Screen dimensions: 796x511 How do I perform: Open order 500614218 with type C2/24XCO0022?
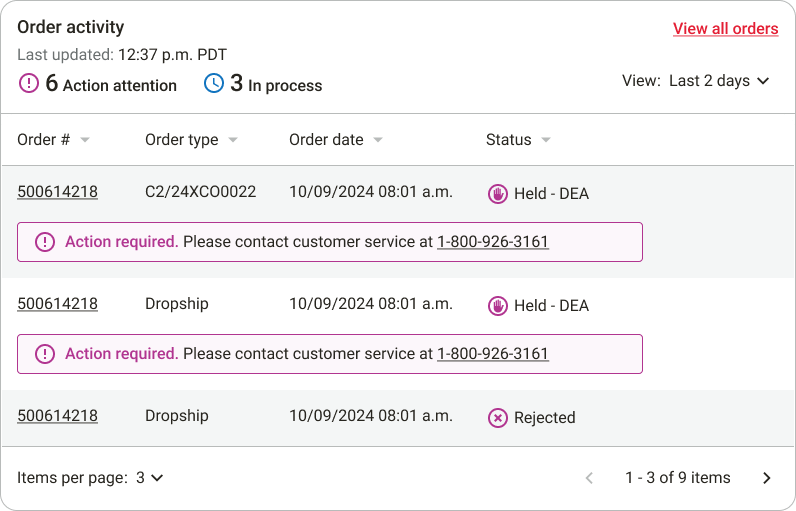point(57,192)
